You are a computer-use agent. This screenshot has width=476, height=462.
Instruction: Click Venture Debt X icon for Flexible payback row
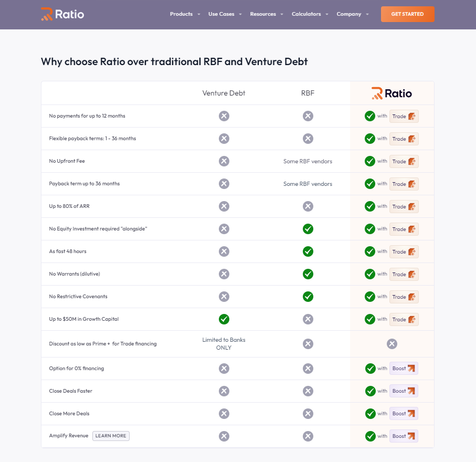(224, 139)
